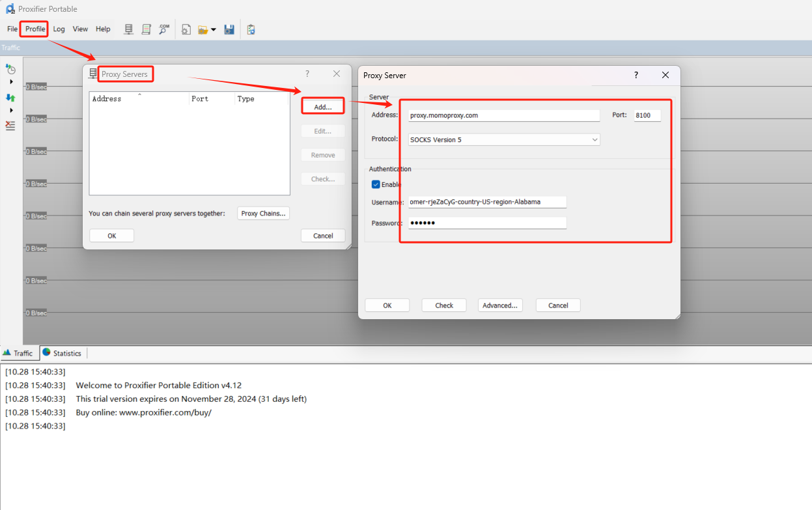Viewport: 812px width, 510px height.
Task: Sort by the Port column header
Action: (x=211, y=99)
